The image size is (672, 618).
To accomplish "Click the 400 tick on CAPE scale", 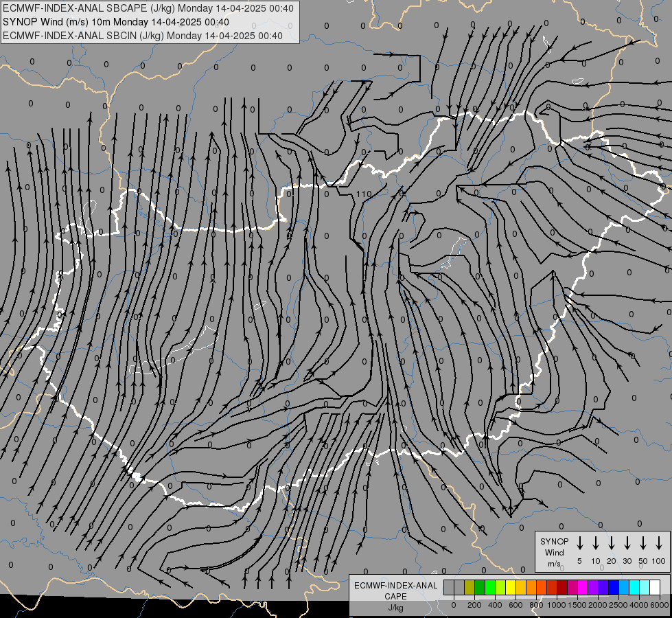I will (495, 605).
